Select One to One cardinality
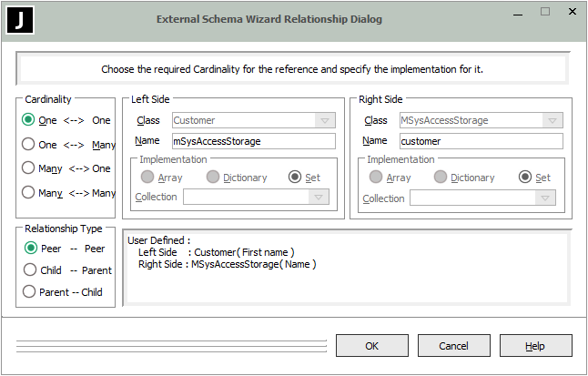588x376 pixels. (x=28, y=120)
